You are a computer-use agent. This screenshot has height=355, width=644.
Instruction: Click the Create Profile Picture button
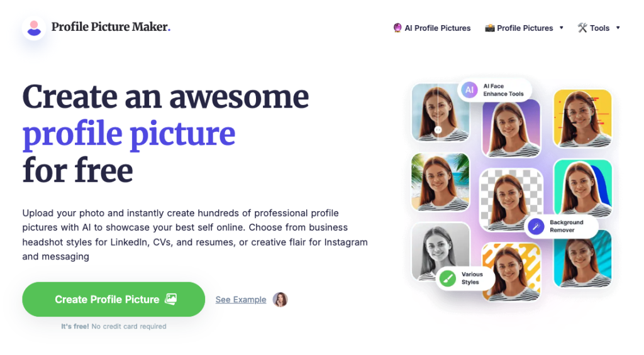pos(113,299)
